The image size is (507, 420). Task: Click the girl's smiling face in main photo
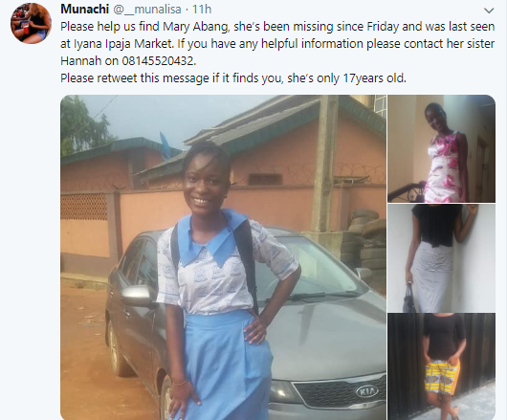tap(203, 187)
